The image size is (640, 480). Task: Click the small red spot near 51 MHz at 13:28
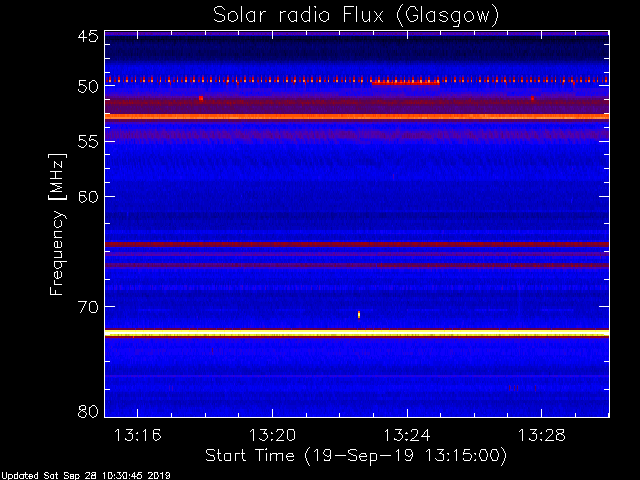point(532,98)
